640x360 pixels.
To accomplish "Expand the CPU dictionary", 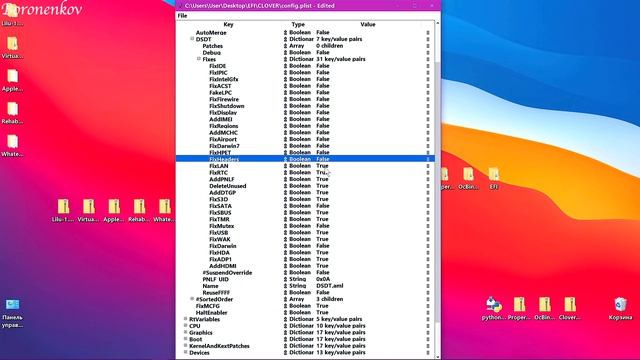I will coord(185,325).
